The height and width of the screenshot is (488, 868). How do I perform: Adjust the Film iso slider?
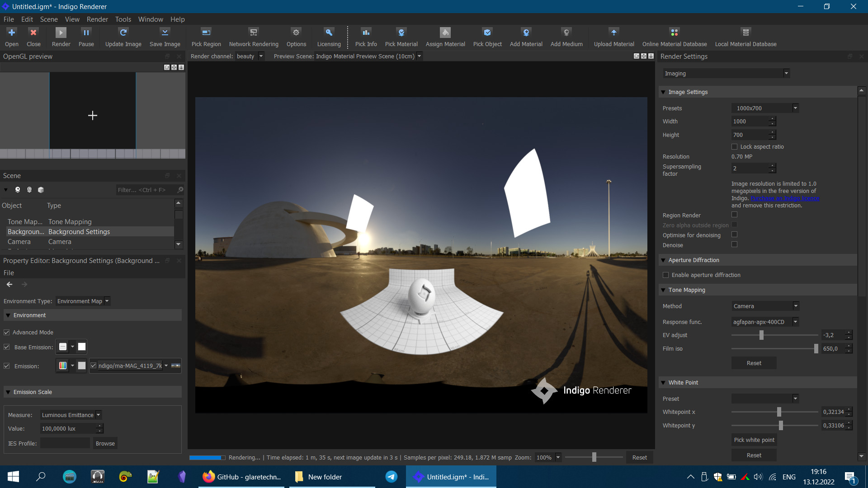click(x=816, y=349)
